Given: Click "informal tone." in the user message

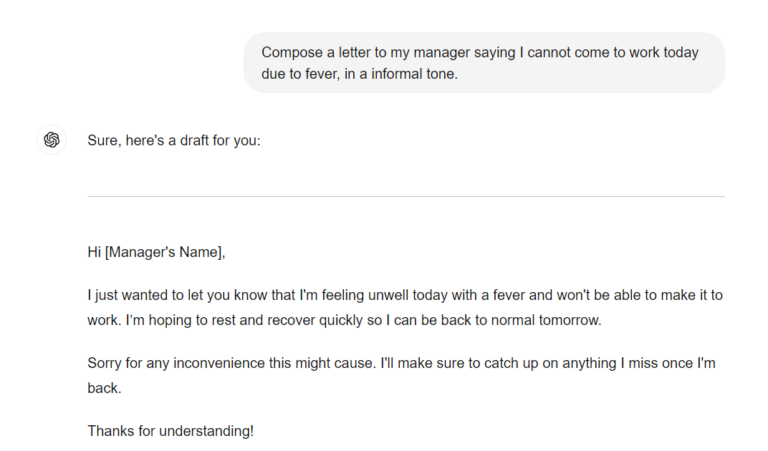Looking at the screenshot, I should pyautogui.click(x=414, y=74).
